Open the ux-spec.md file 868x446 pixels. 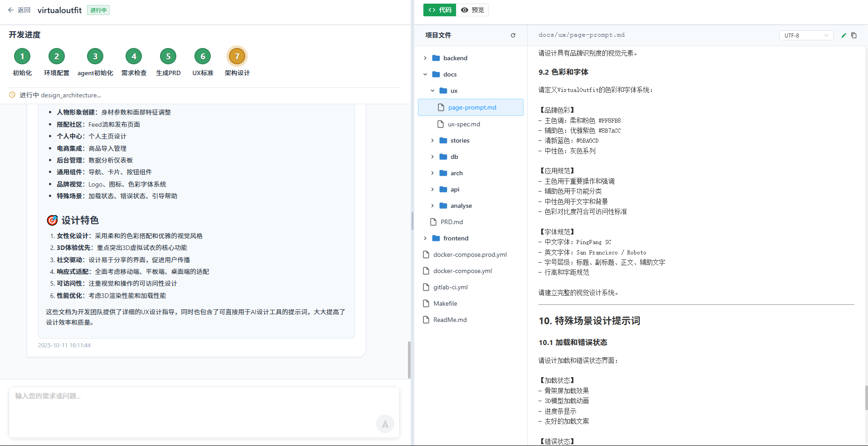click(x=464, y=124)
